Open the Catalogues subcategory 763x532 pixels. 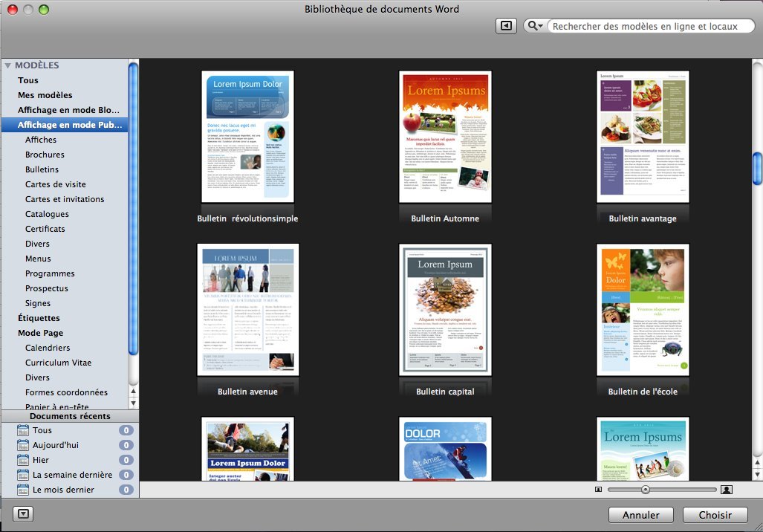pyautogui.click(x=47, y=214)
